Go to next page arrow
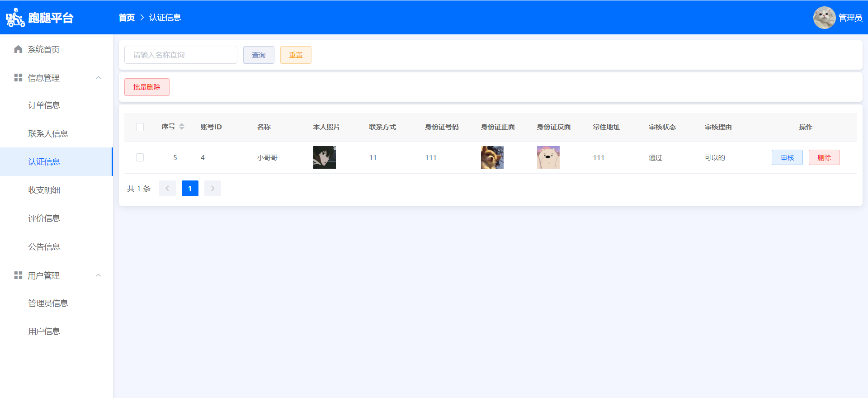 (212, 189)
